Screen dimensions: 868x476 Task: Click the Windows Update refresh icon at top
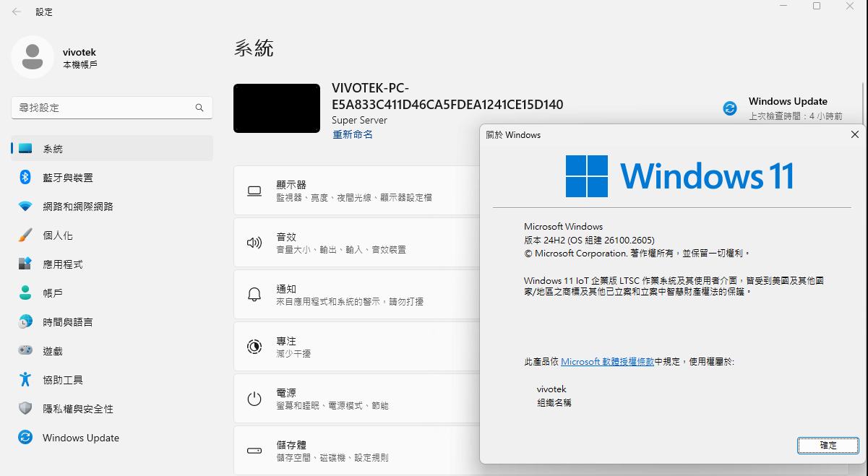click(730, 108)
